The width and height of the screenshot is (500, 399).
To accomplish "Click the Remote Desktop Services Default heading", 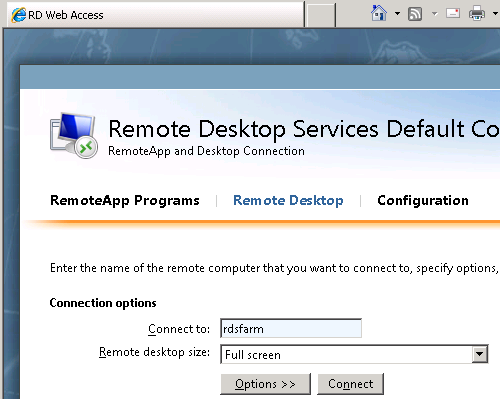I will pyautogui.click(x=304, y=129).
